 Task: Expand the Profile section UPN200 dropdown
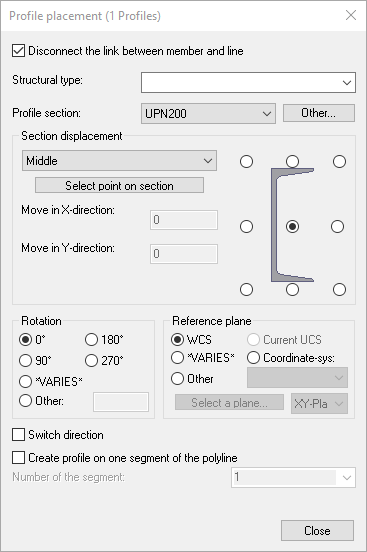click(x=208, y=113)
